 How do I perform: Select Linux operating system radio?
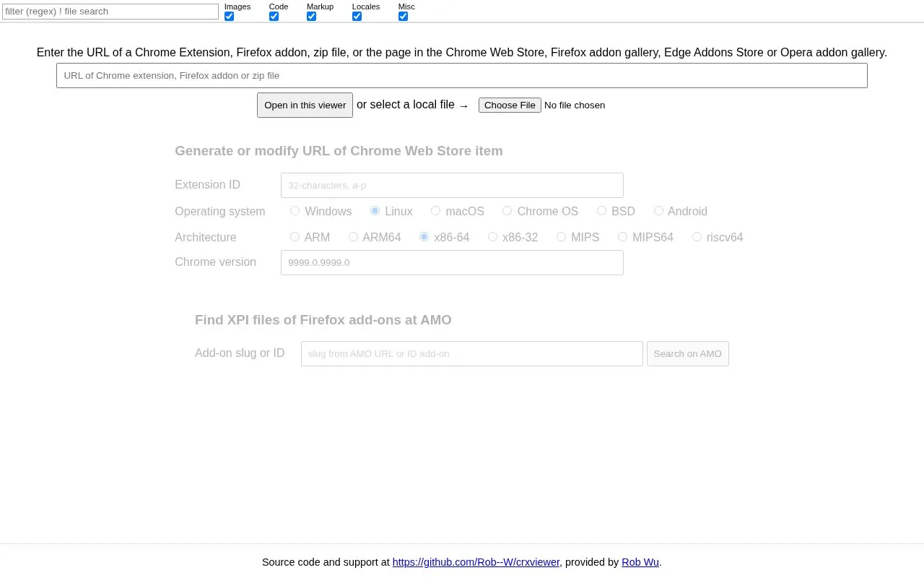click(x=375, y=211)
